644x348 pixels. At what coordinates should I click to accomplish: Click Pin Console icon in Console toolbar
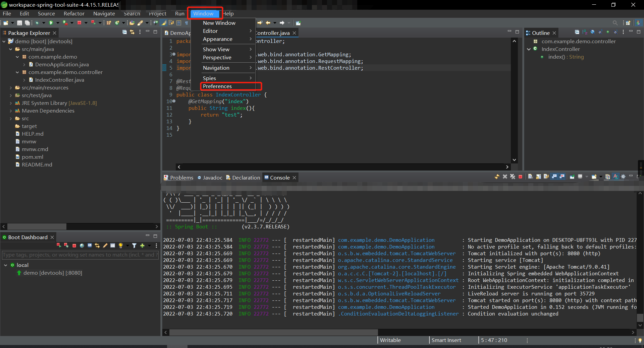572,177
